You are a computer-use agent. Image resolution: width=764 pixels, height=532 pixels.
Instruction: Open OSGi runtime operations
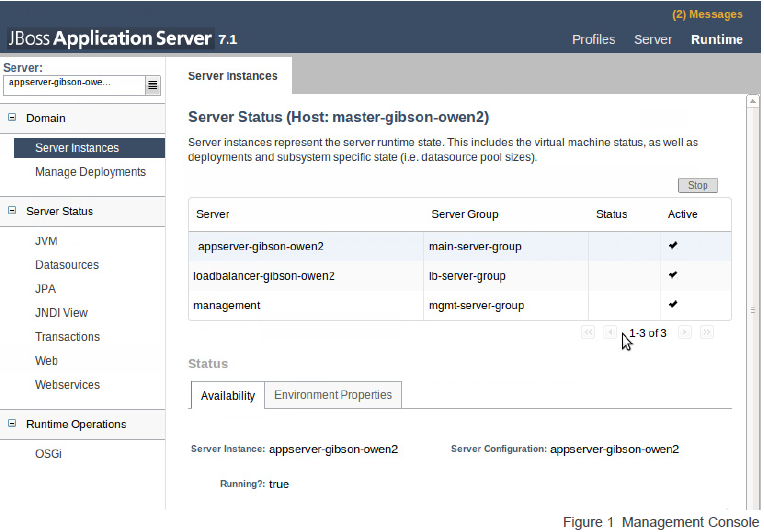pos(48,454)
